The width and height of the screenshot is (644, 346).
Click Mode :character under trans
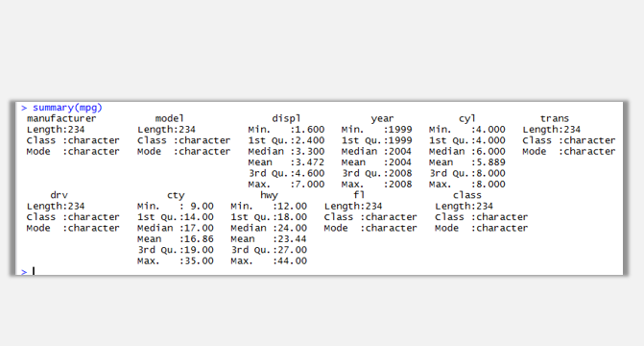coord(569,152)
